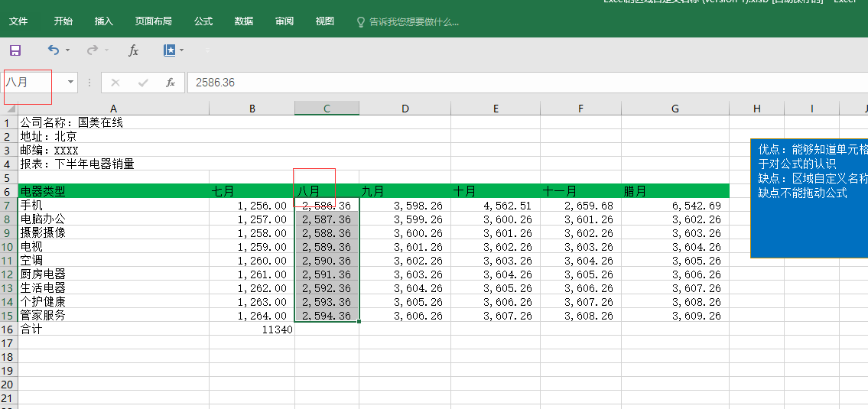Open the 视图 tab
This screenshot has height=409, width=868.
click(x=324, y=21)
